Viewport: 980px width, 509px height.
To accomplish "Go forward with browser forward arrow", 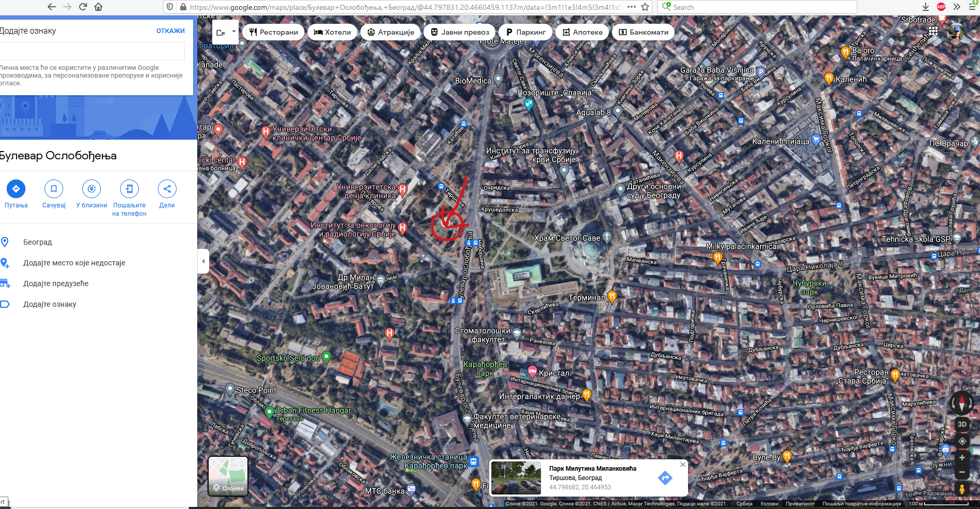I will [67, 7].
